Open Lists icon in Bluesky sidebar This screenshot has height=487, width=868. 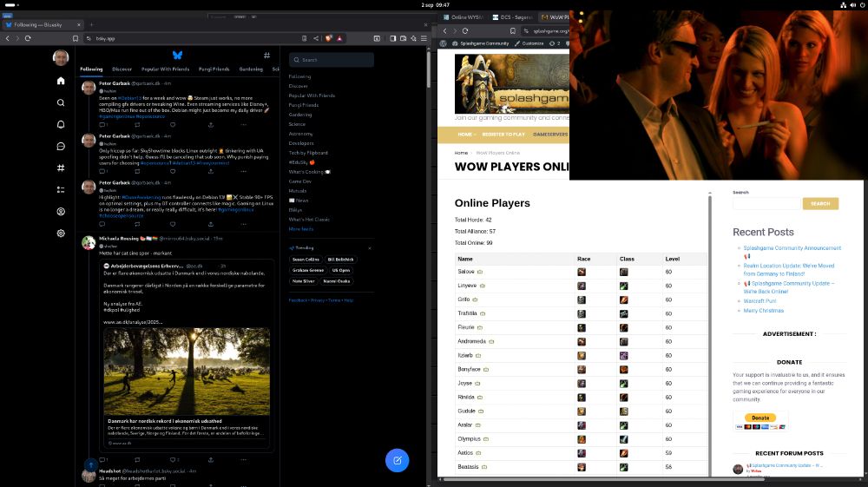(61, 189)
